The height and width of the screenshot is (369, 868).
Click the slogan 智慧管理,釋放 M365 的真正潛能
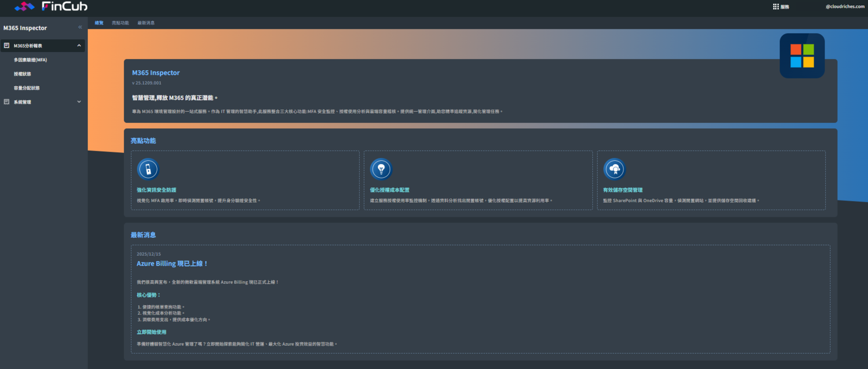(175, 98)
